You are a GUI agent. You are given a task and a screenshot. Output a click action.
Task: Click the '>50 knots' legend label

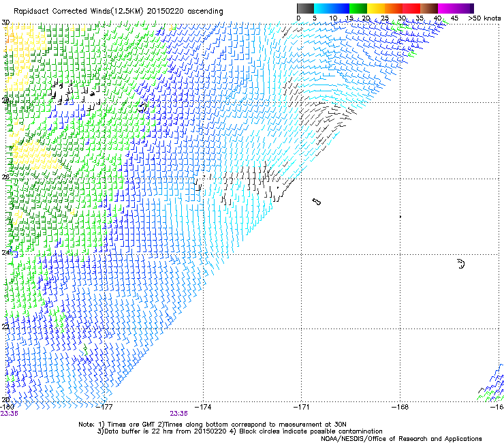[484, 18]
